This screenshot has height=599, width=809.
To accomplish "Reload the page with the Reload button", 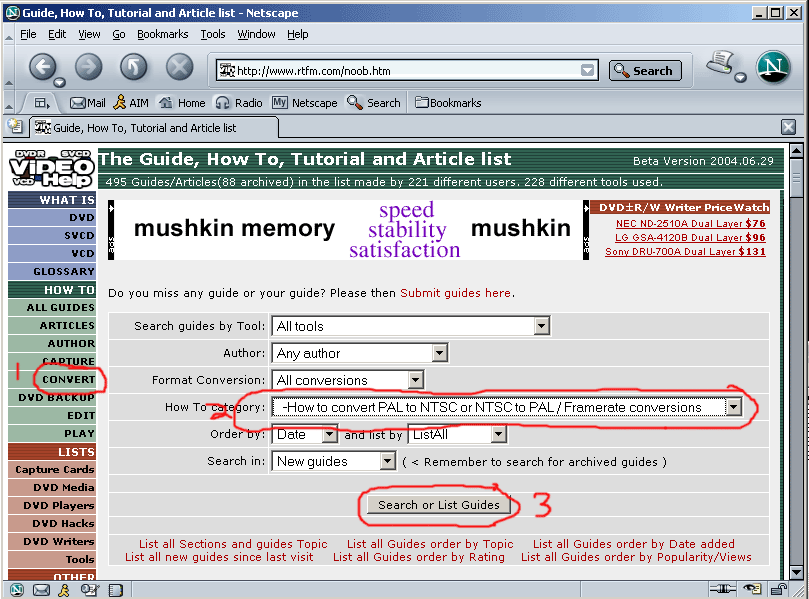I will (x=134, y=67).
